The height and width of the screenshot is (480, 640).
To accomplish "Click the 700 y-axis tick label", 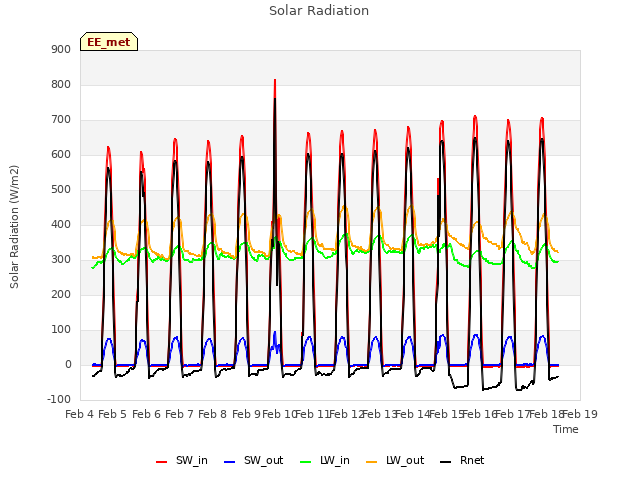I will [x=61, y=120].
